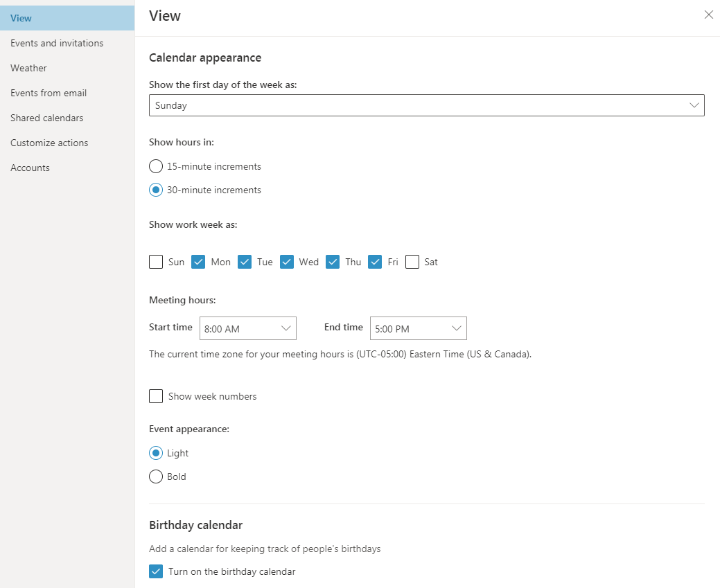Choose Bold event appearance
The image size is (720, 588).
[156, 476]
